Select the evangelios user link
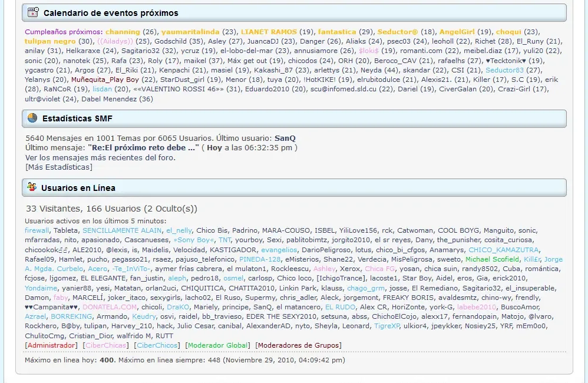 pos(279,250)
